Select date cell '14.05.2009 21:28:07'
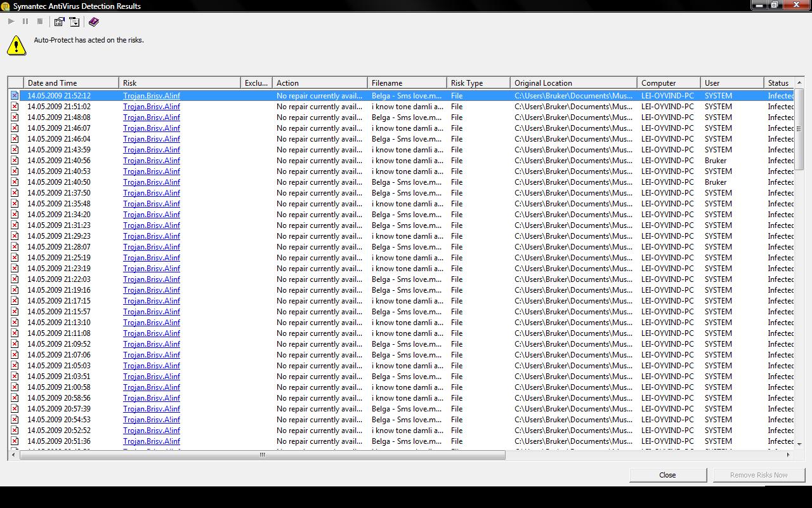Image resolution: width=812 pixels, height=508 pixels. (59, 247)
